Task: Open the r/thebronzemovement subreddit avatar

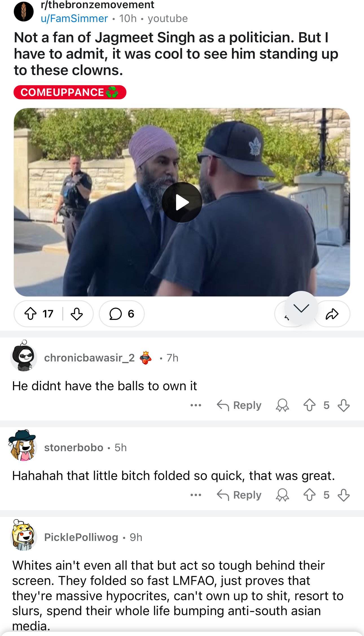Action: pyautogui.click(x=24, y=12)
